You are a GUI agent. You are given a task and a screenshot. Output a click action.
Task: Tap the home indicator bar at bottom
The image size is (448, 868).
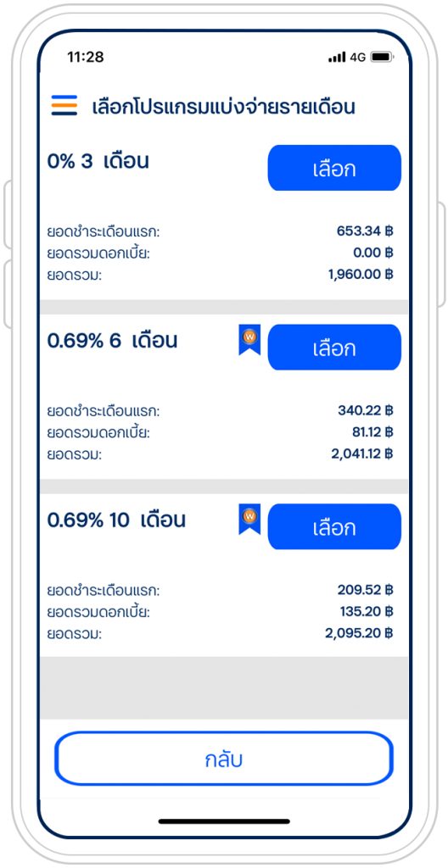224,821
